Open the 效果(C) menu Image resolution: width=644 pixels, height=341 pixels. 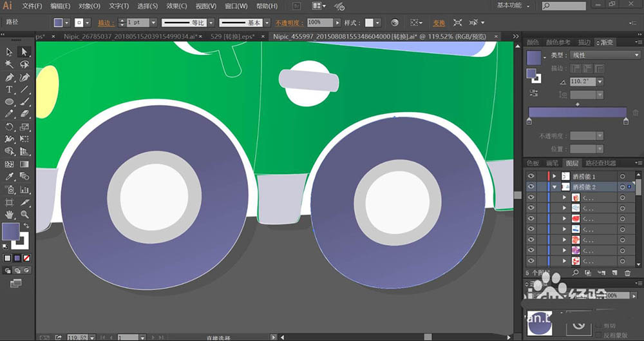pyautogui.click(x=177, y=6)
